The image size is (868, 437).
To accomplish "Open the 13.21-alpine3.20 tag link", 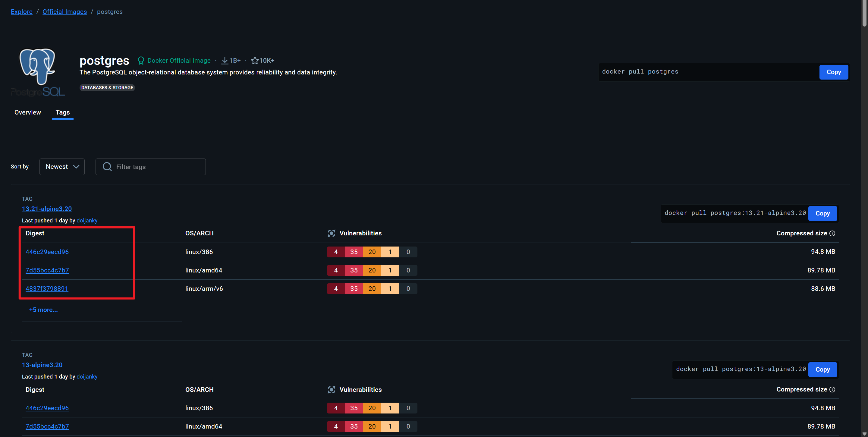I will click(47, 209).
